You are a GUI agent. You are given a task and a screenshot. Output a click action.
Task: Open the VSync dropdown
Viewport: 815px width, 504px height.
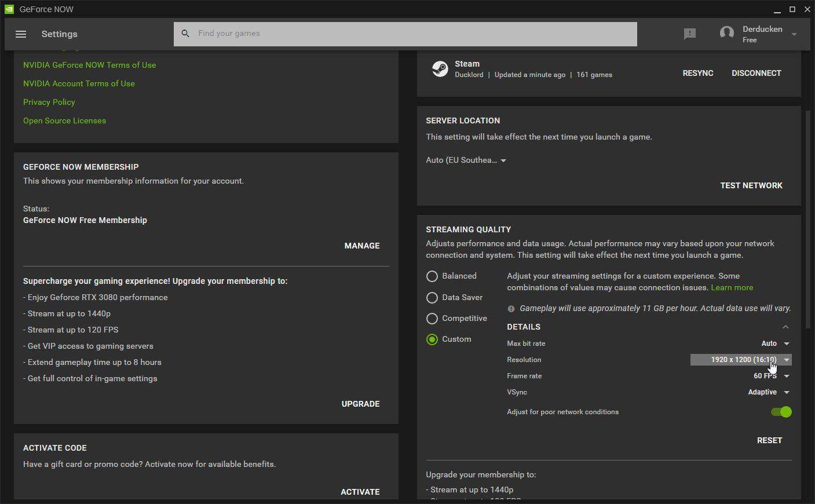(769, 392)
